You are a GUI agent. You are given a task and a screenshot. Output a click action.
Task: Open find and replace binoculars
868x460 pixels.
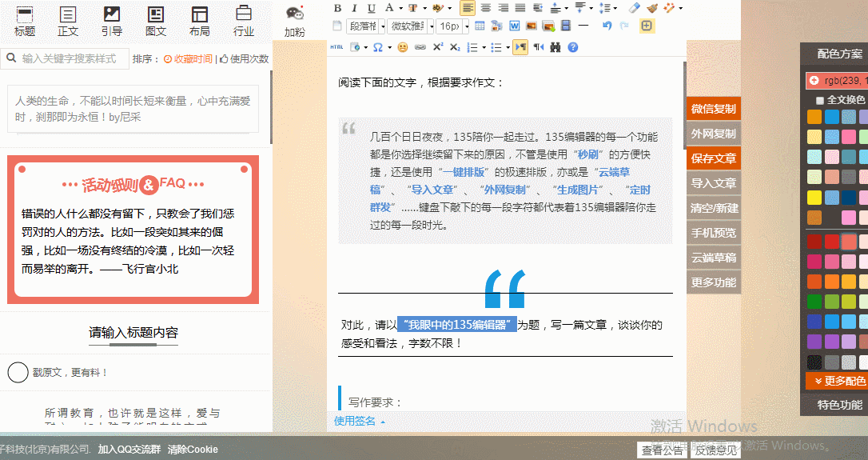point(555,47)
